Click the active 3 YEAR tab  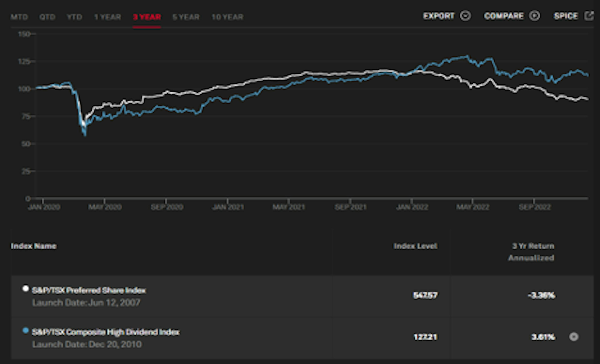coord(147,17)
